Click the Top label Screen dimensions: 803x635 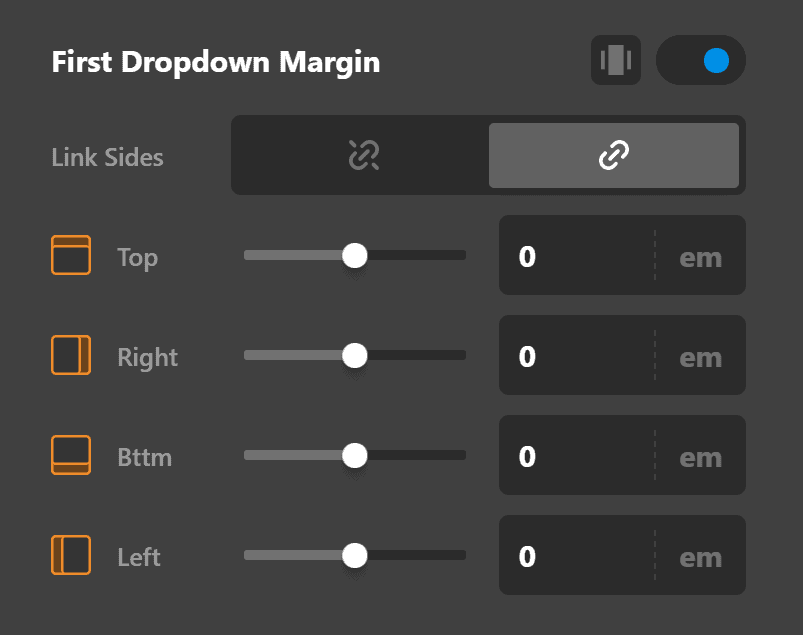point(137,257)
